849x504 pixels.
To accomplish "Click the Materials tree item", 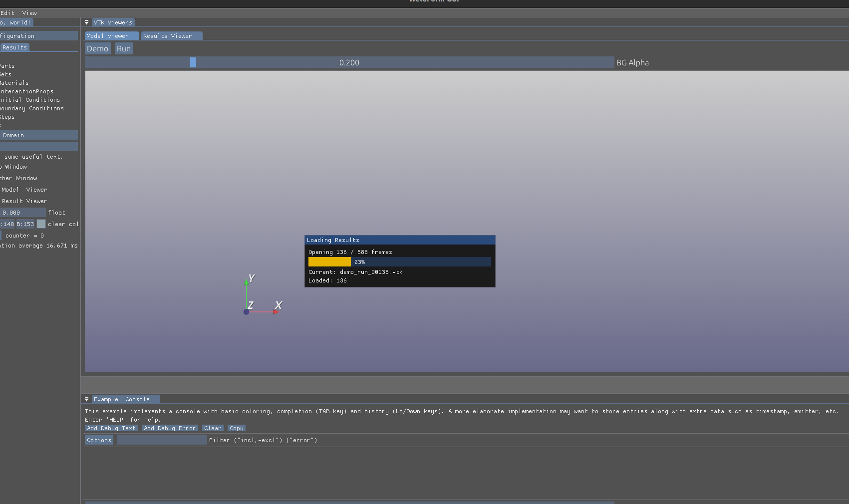I will click(15, 83).
